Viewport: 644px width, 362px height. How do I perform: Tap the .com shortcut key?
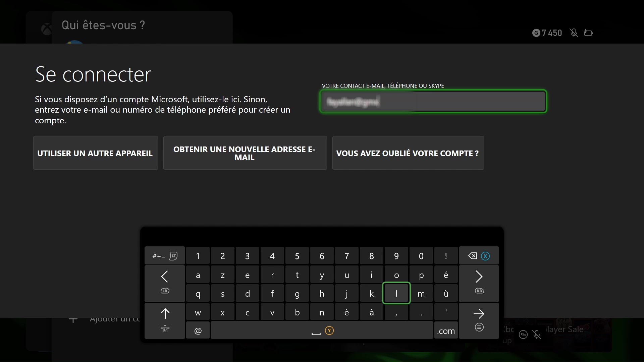[446, 330]
